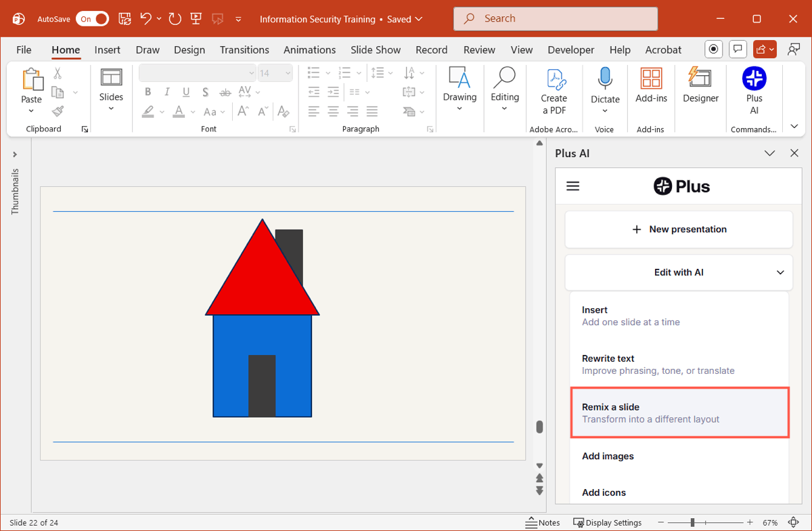The image size is (812, 531).
Task: Open the Plus AI add-in icon
Action: 754,79
